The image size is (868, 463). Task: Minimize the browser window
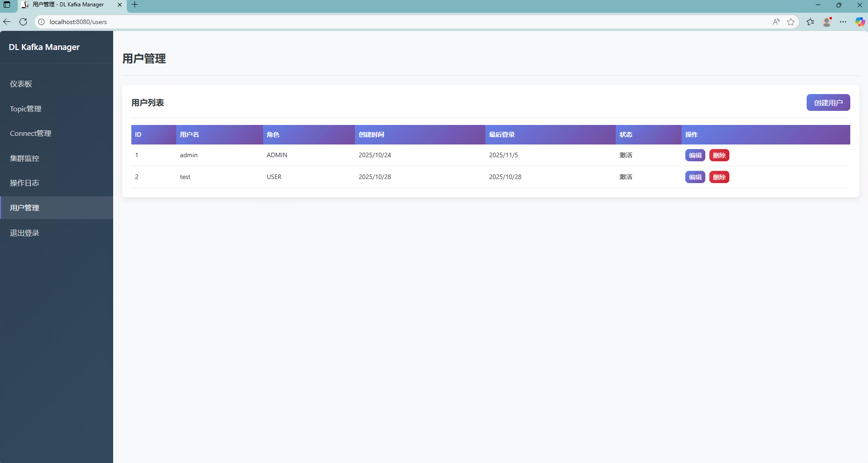(x=818, y=5)
